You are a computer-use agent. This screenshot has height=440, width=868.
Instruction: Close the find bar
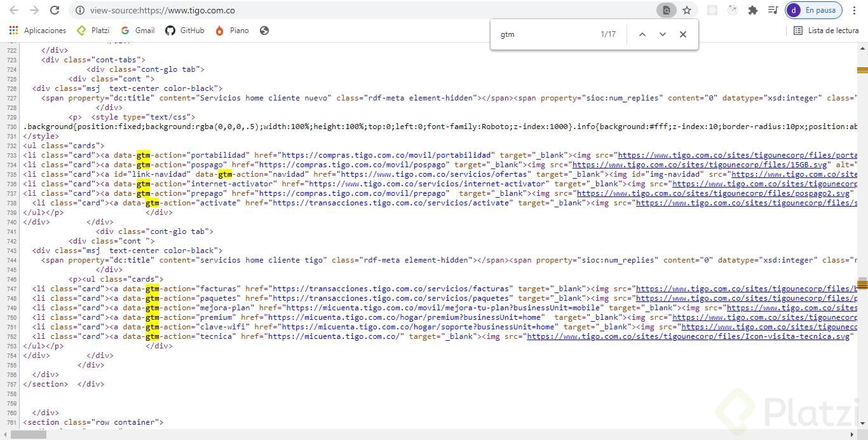[x=683, y=34]
